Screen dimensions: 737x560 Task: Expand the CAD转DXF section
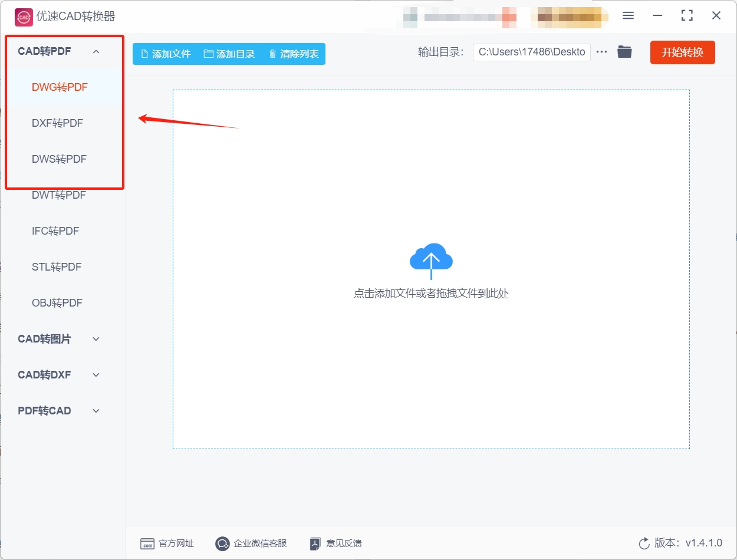96,374
